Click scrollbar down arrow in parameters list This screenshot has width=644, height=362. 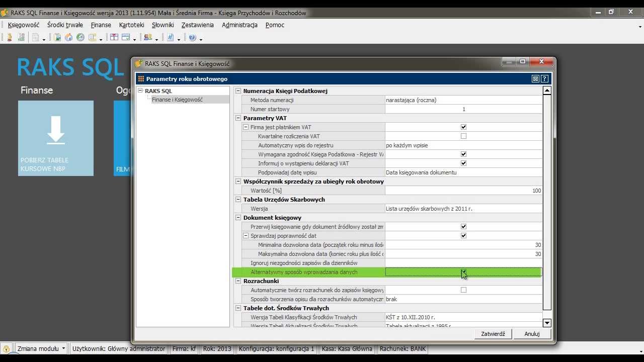pyautogui.click(x=547, y=323)
